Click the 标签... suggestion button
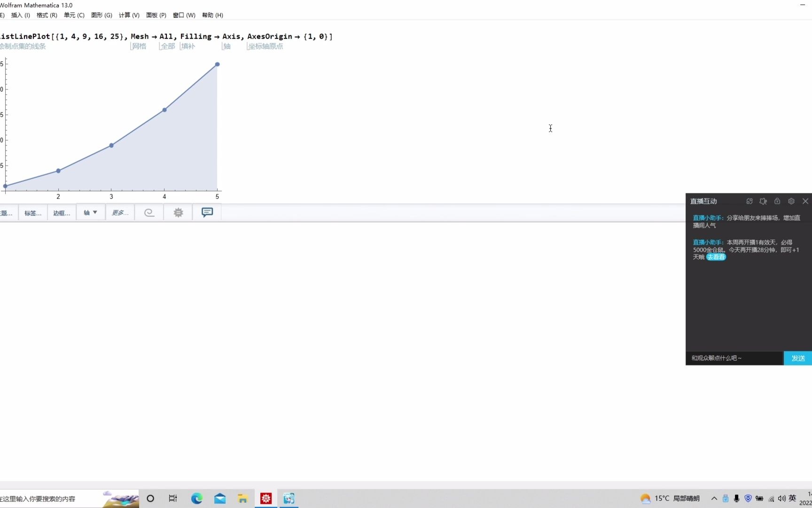Image resolution: width=812 pixels, height=508 pixels. [x=33, y=213]
